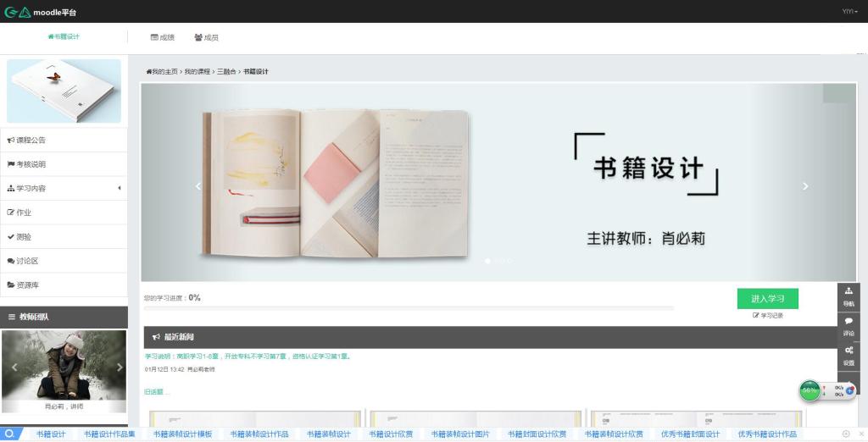Open the 导航 navigation side icon
This screenshot has width=868, height=442.
coord(849,296)
